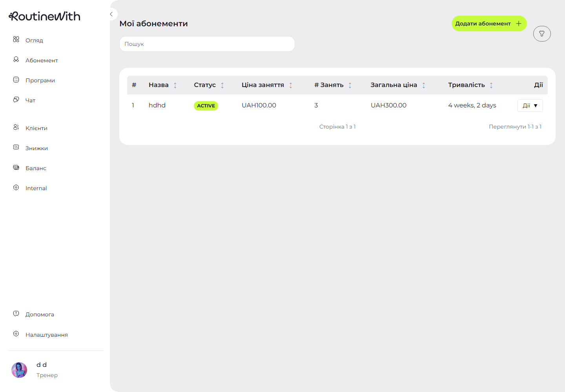Open the RoutineWith logo link
The height and width of the screenshot is (392, 565).
(x=44, y=16)
